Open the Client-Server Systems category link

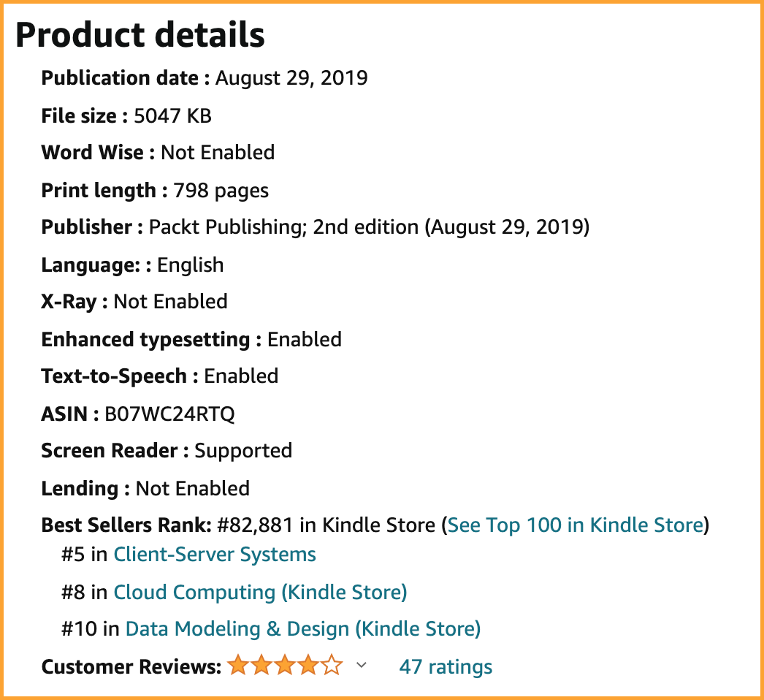coord(215,555)
